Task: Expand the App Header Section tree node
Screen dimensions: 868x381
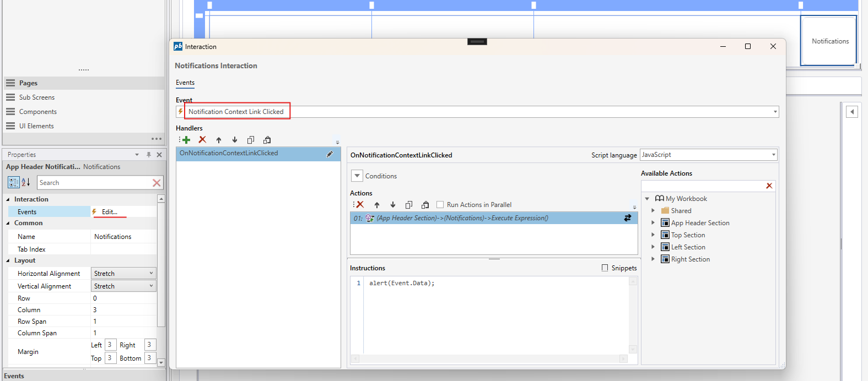Action: (x=653, y=223)
